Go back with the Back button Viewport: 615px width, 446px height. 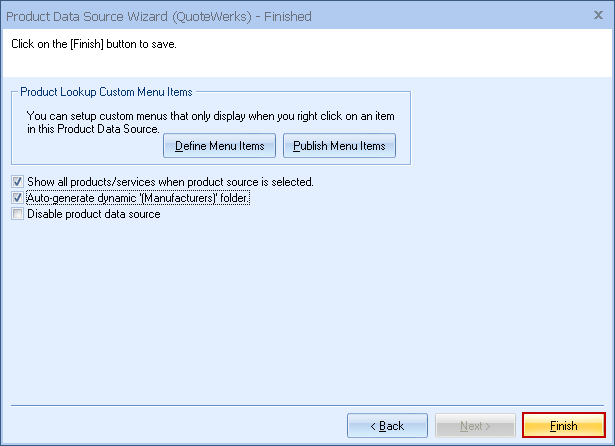pyautogui.click(x=388, y=426)
